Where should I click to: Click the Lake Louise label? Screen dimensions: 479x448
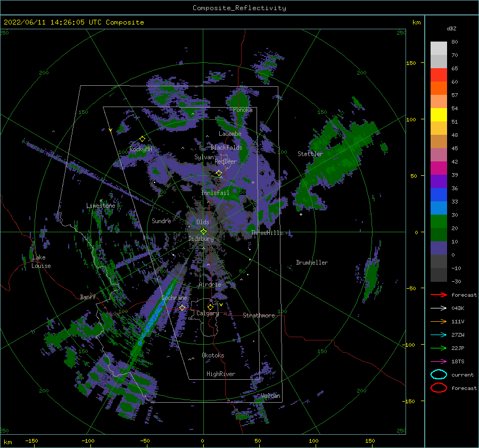41,262
